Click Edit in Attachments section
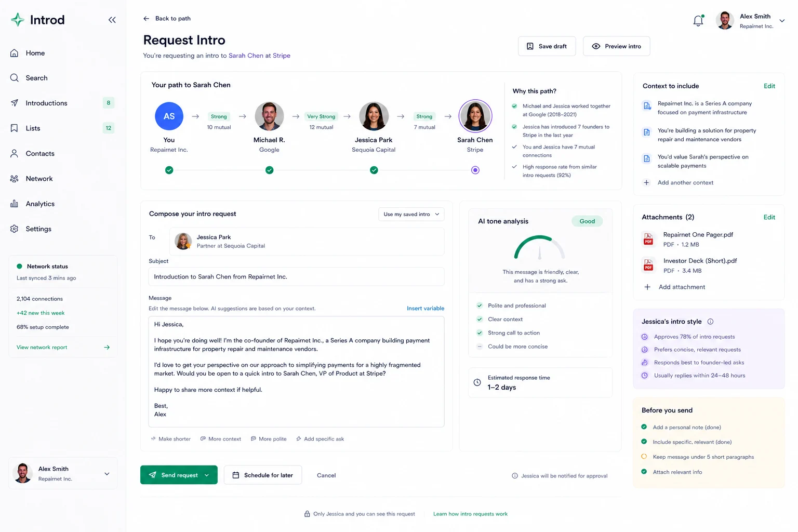Screen dimensions: 798x532 point(769,217)
